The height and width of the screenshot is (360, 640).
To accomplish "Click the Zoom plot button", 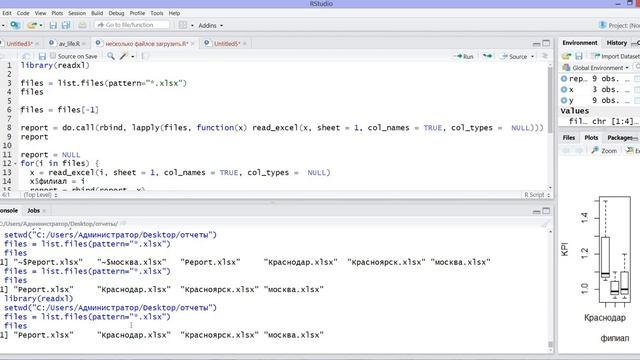I will pos(604,151).
